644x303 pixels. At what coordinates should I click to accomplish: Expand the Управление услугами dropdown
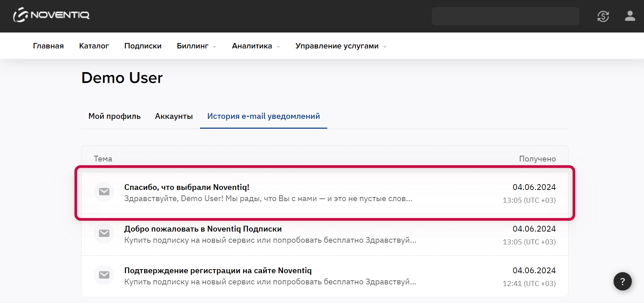(x=340, y=46)
